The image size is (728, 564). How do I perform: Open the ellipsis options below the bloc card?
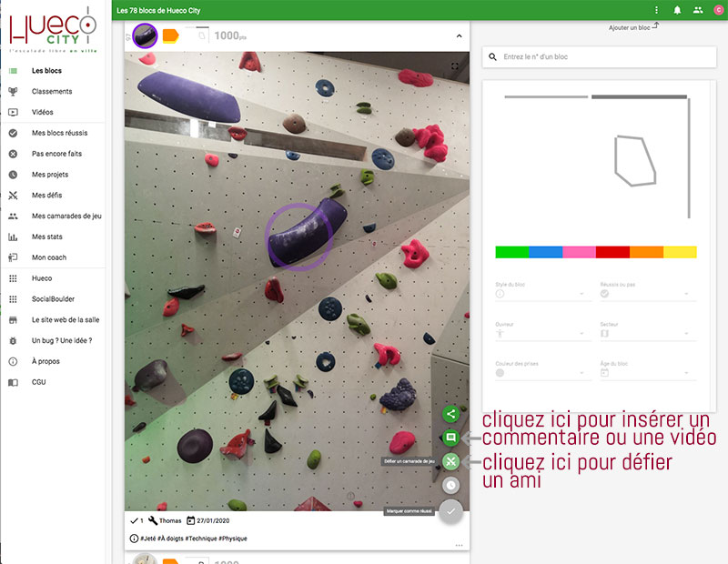click(x=459, y=545)
